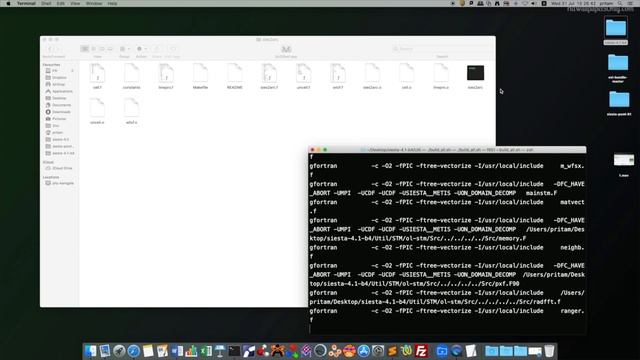The height and width of the screenshot is (360, 640).
Task: Click the Terminal window title bar
Action: click(x=447, y=150)
